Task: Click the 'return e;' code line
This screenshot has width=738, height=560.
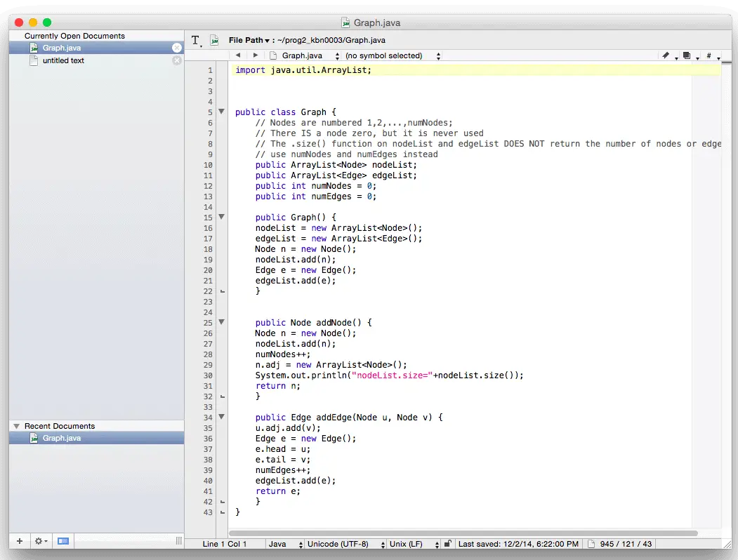Action: tap(277, 491)
